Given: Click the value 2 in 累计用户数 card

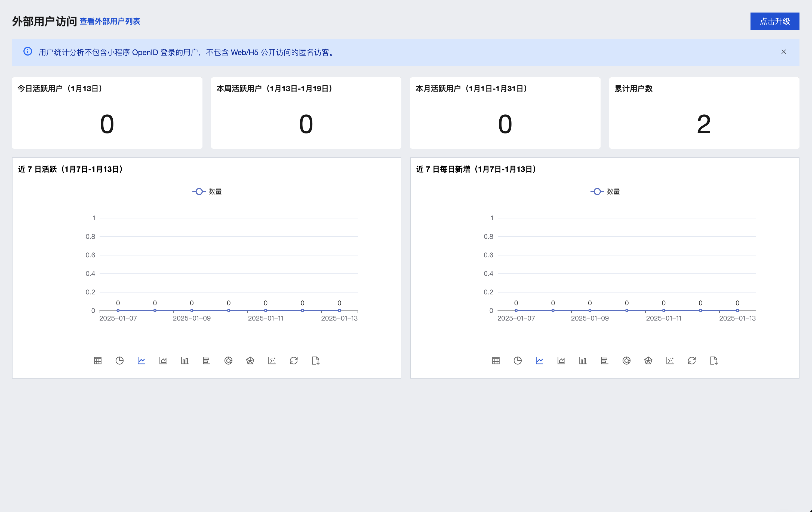Looking at the screenshot, I should [704, 124].
